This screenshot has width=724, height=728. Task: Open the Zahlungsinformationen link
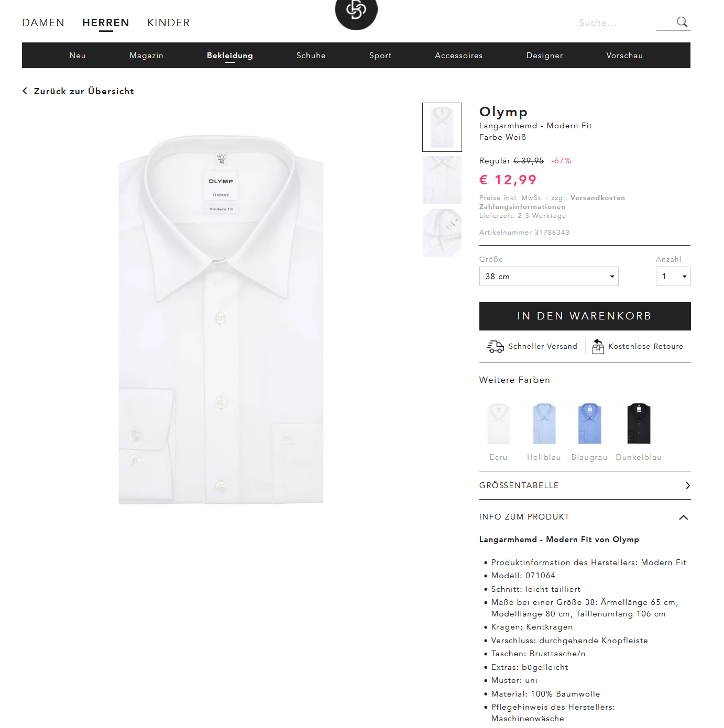pyautogui.click(x=522, y=207)
